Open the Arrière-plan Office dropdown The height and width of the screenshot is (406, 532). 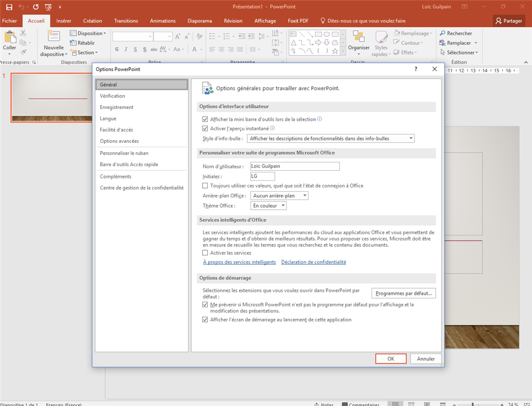coord(279,195)
